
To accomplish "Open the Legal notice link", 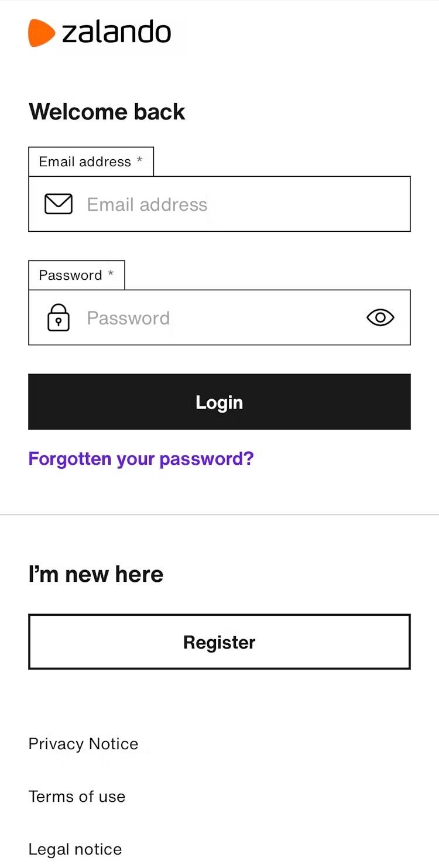I will click(x=75, y=849).
